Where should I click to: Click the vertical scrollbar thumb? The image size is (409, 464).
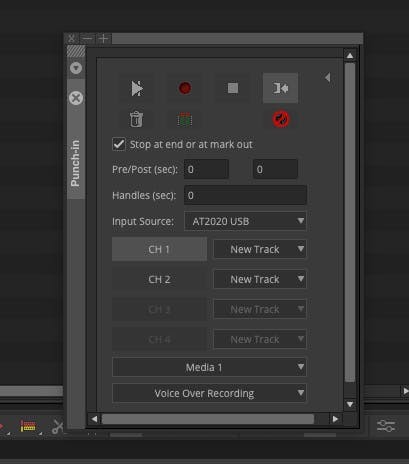[350, 222]
